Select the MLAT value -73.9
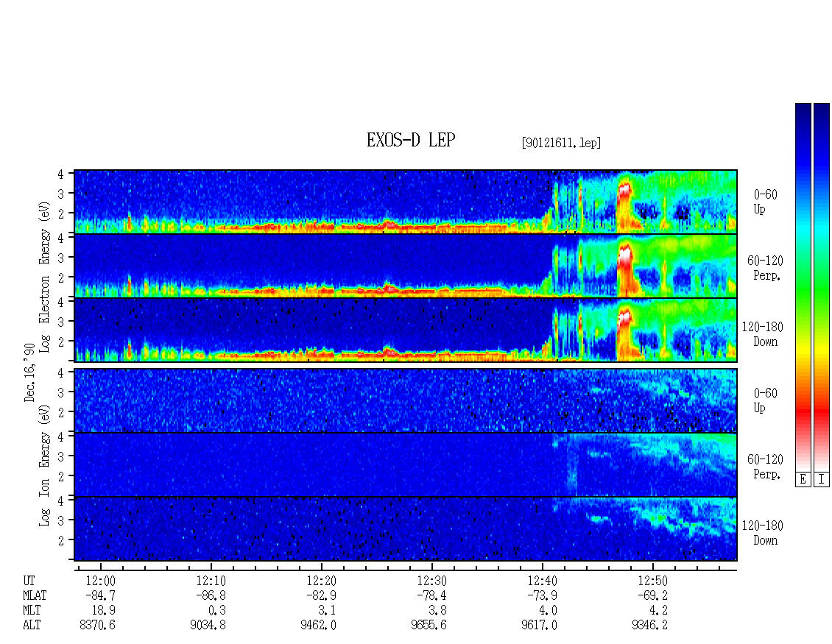The image size is (832, 644). (542, 595)
